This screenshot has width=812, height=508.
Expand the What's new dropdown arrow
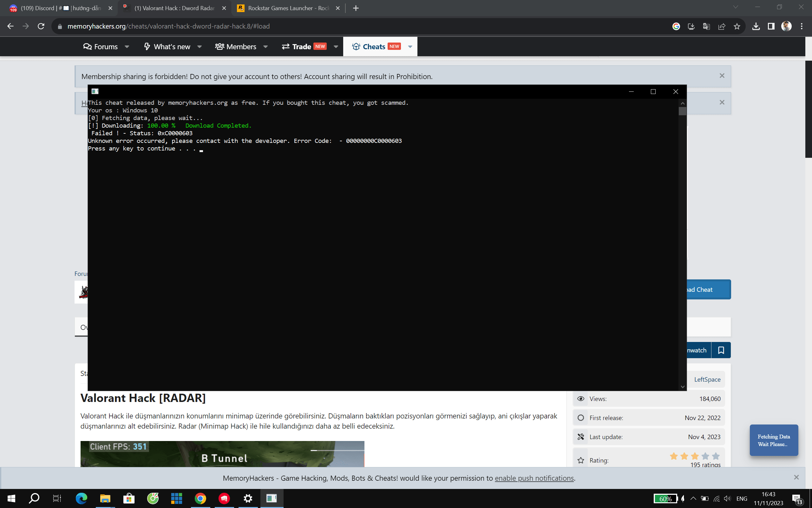(x=199, y=47)
